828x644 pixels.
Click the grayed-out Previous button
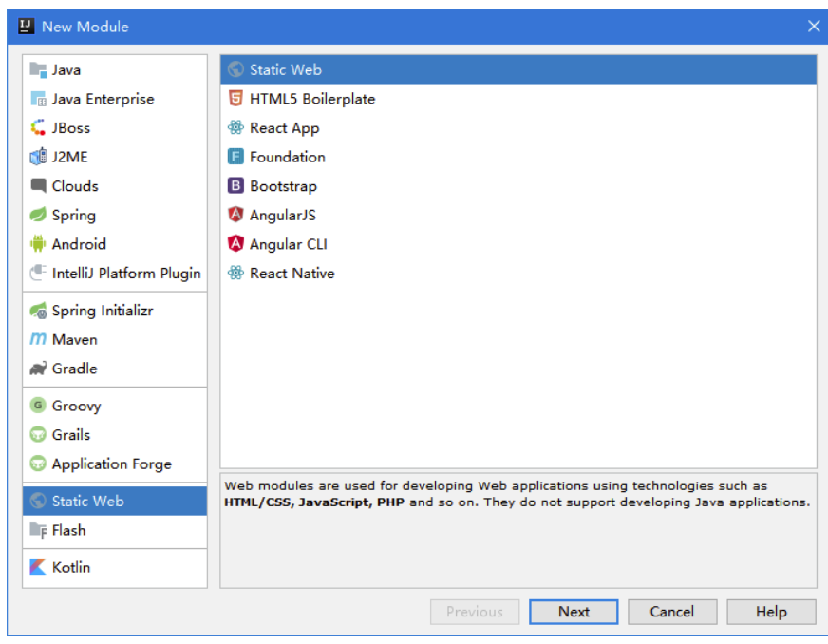click(475, 612)
